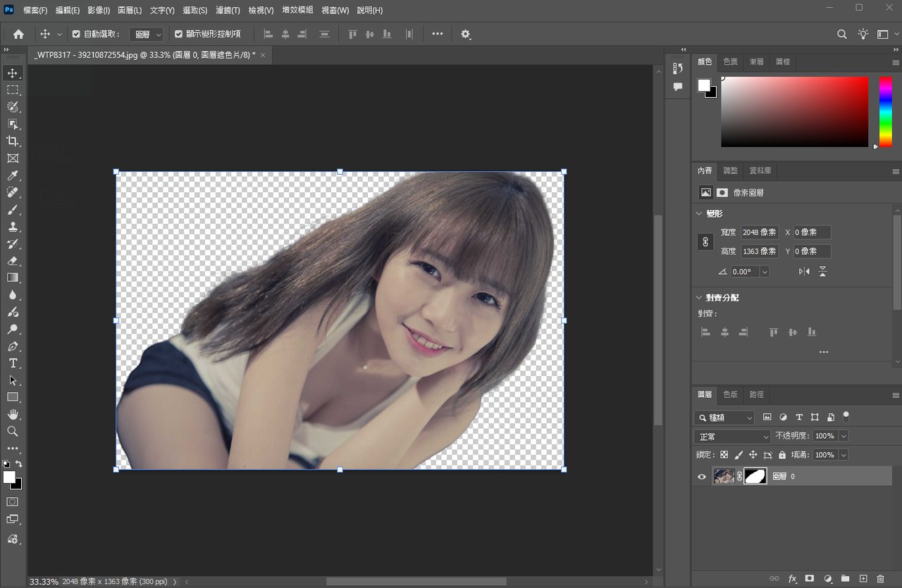Open the 濾鏡(T) menu
Screen dimensions: 902x588
[228, 11]
